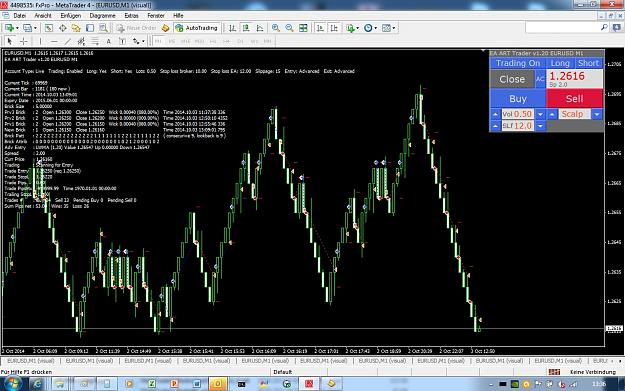Click the red Sell button
Viewport: 625px width, 391px height.
point(574,98)
